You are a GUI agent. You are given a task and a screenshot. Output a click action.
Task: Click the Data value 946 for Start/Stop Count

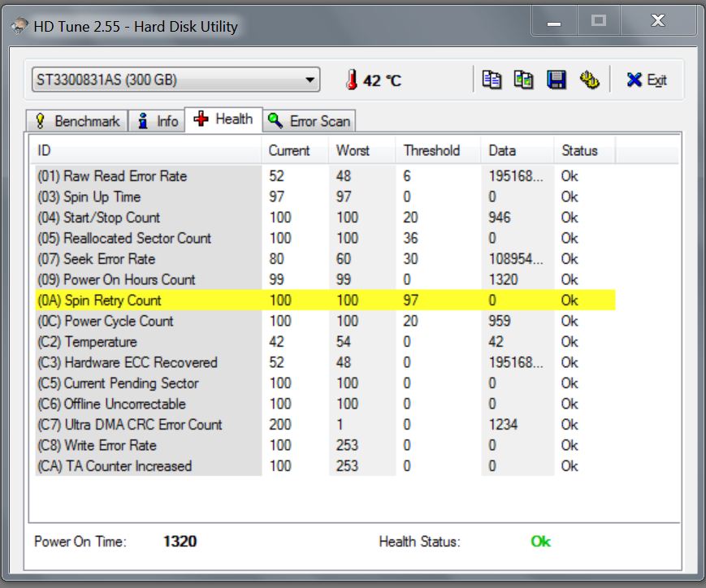click(500, 218)
